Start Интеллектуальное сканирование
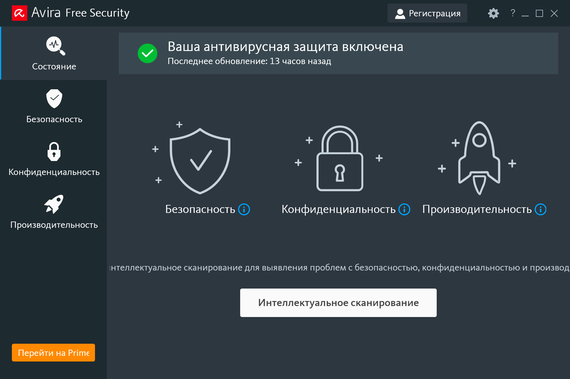 pyautogui.click(x=338, y=303)
